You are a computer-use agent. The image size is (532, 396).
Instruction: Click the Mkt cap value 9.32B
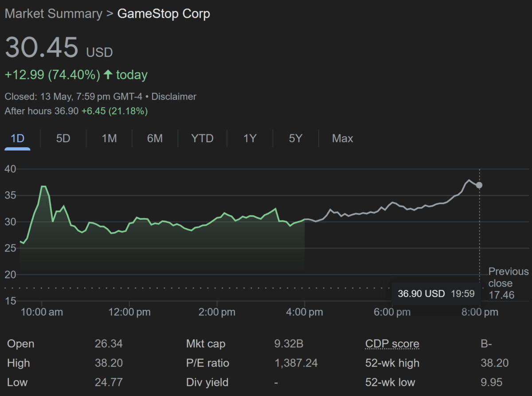(289, 344)
